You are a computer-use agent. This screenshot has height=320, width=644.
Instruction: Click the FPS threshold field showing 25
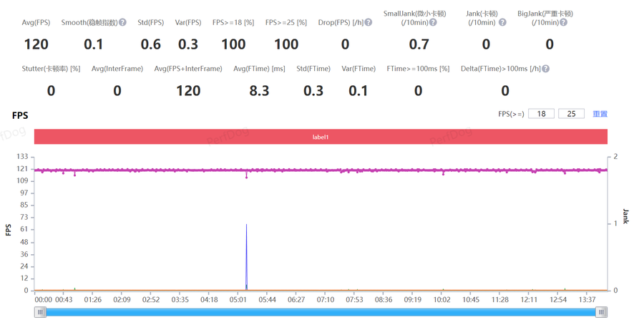[x=571, y=114]
